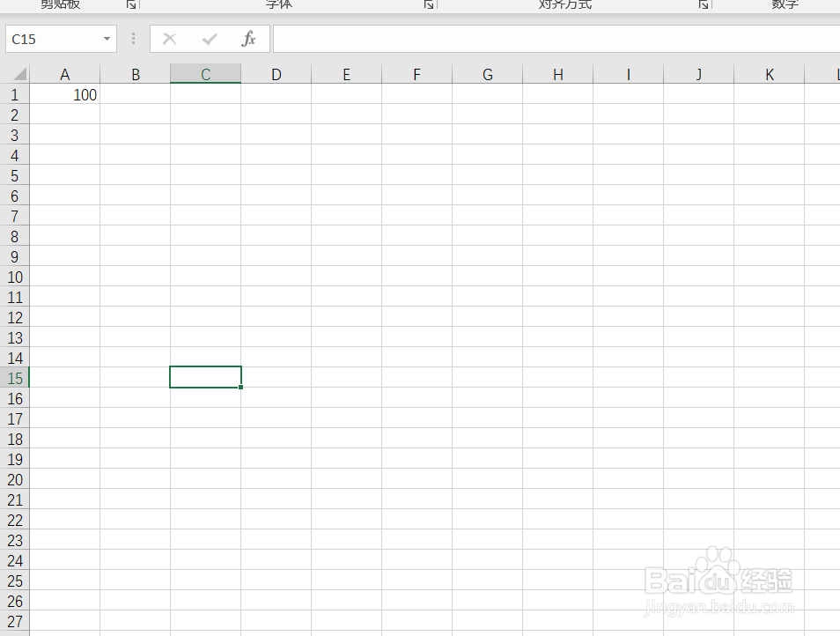Select column D header
This screenshot has width=840, height=636.
pos(276,74)
